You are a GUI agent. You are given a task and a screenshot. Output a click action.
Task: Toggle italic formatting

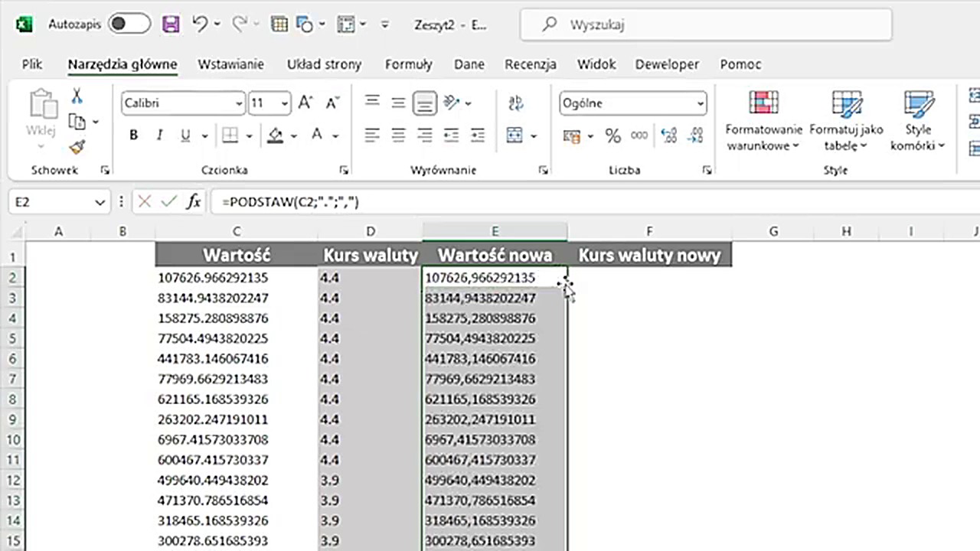coord(159,136)
